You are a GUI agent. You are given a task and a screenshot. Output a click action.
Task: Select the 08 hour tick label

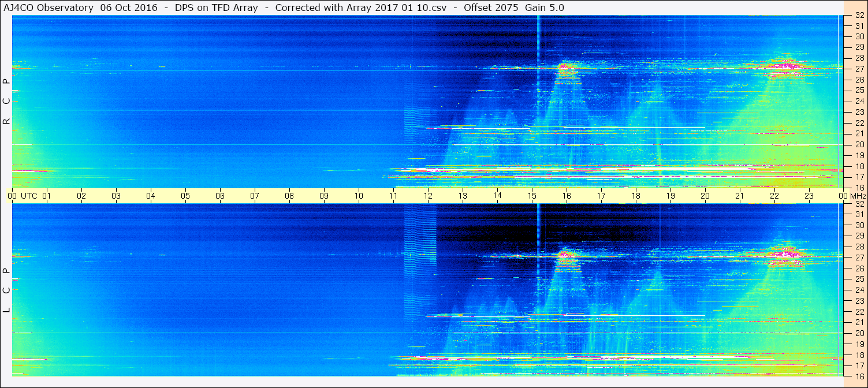(289, 196)
